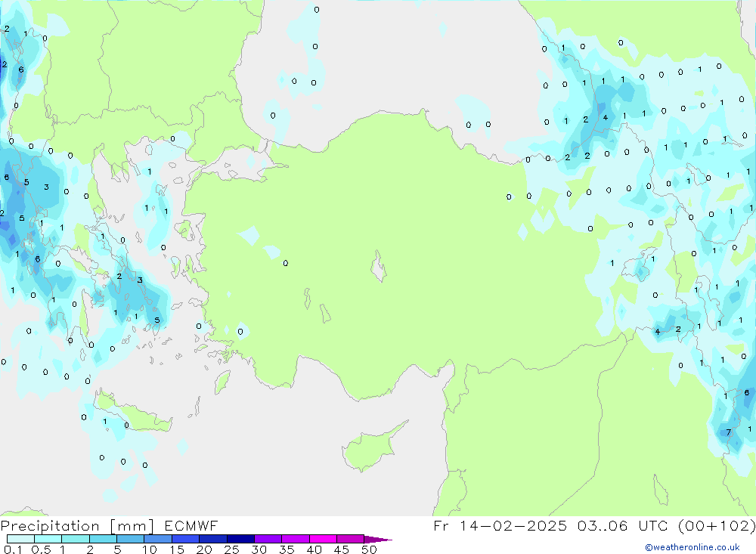Pick the 10 to 15 mm legend swatch
Screen dimensions: 756x554
158,539
